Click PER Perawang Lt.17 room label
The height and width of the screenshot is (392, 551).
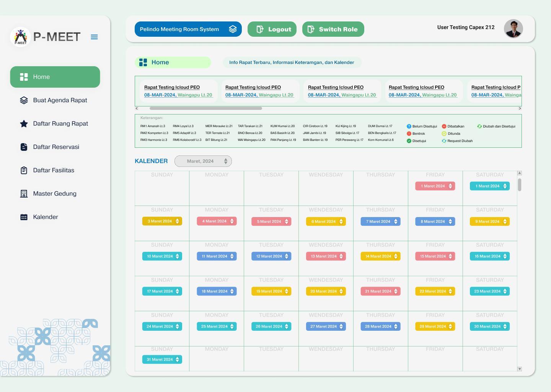pos(349,140)
